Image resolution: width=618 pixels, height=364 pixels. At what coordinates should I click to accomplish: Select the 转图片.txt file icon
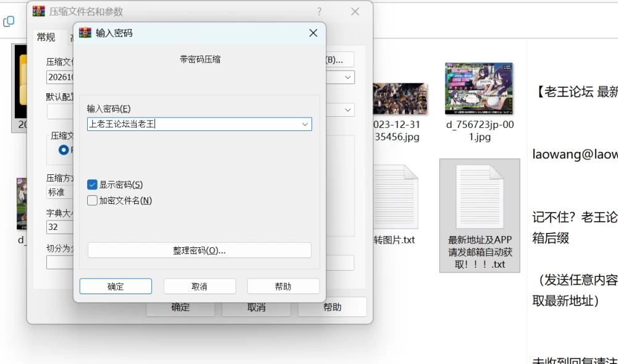pos(396,197)
